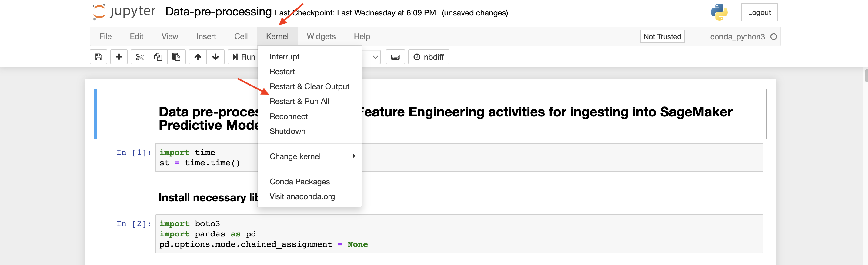The width and height of the screenshot is (868, 265).
Task: Click the save and checkpoint icon
Action: point(98,57)
